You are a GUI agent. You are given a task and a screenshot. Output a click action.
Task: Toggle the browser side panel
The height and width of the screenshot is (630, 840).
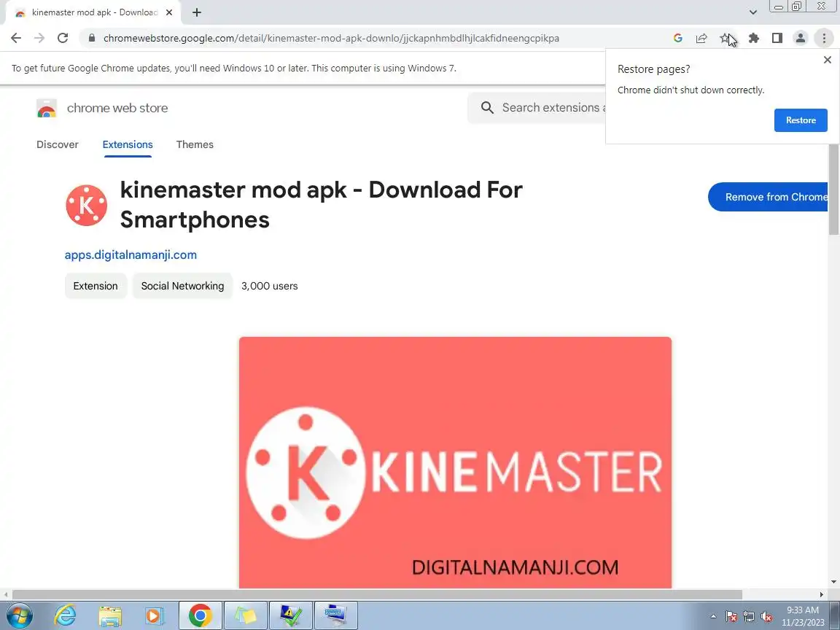[777, 38]
